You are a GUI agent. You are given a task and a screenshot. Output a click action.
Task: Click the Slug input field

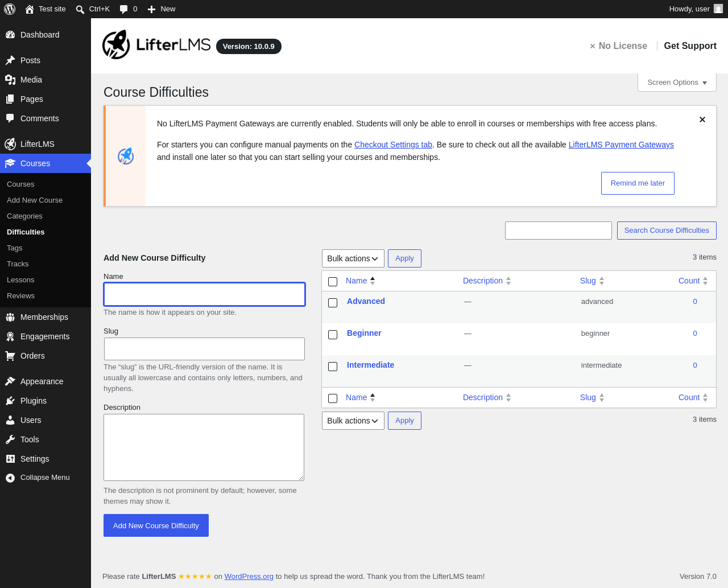[204, 349]
